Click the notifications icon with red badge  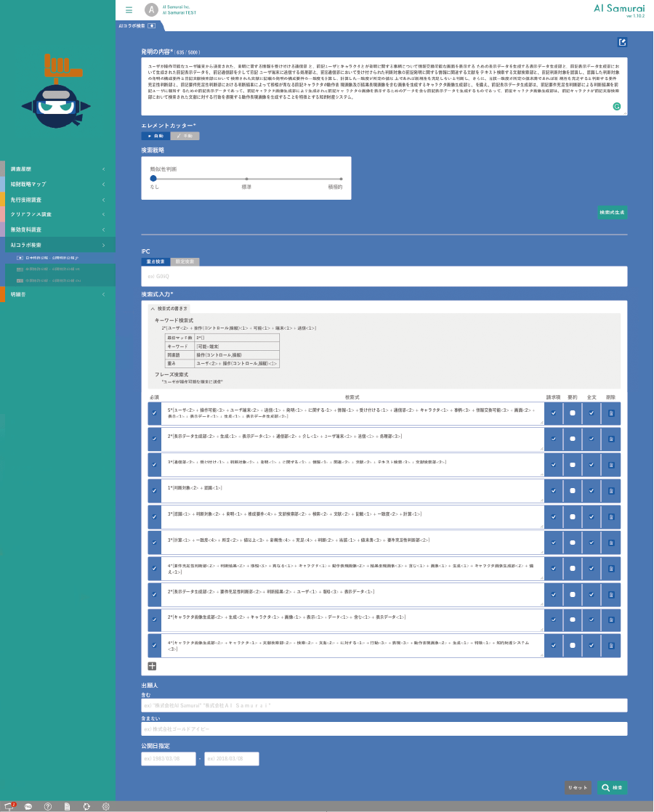click(9, 806)
